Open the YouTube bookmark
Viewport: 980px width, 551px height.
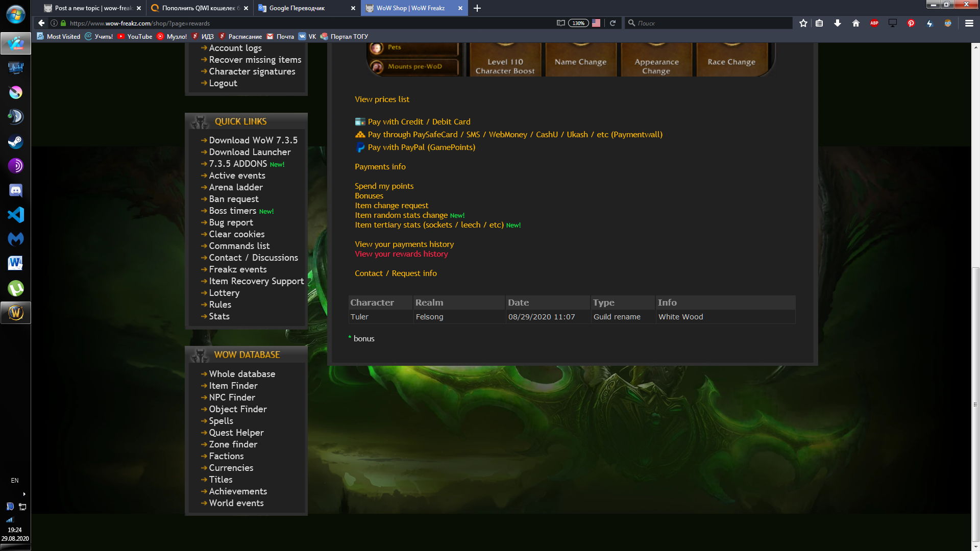(135, 36)
